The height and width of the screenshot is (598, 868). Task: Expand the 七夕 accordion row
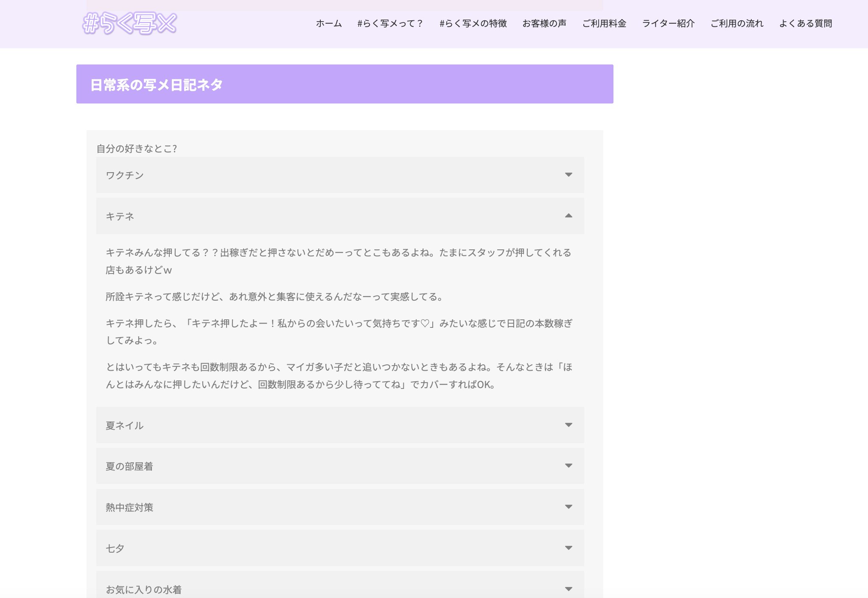340,548
